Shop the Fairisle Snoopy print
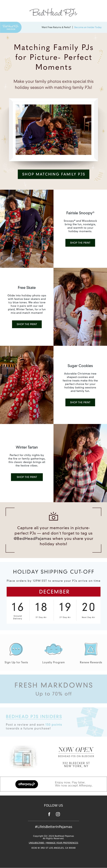The image size is (107, 868). [80, 243]
